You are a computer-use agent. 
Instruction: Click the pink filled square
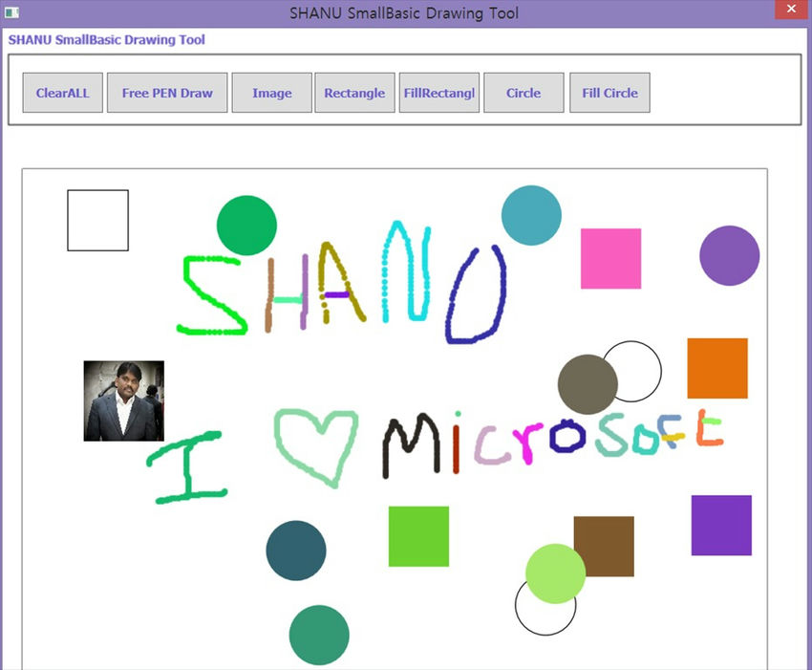[x=611, y=259]
